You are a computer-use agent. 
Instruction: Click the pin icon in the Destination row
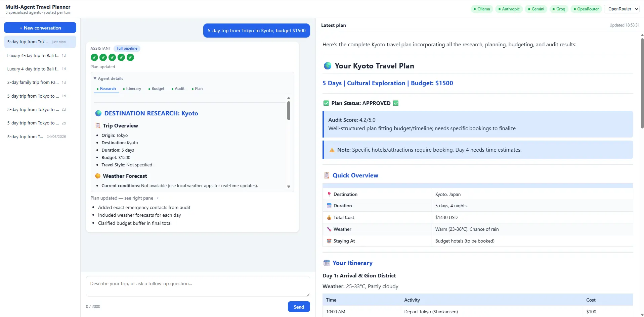pyautogui.click(x=329, y=194)
